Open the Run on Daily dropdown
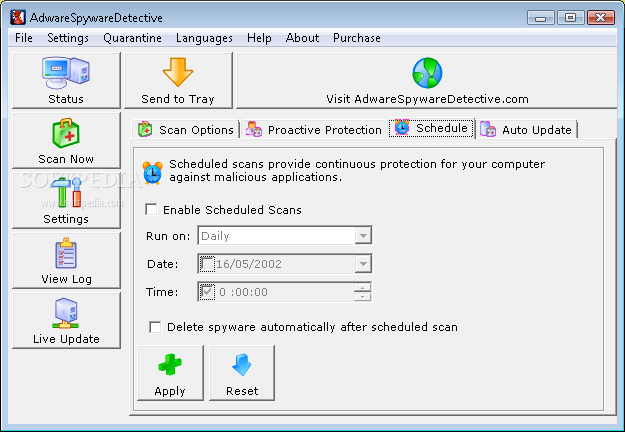625x432 pixels. click(285, 236)
